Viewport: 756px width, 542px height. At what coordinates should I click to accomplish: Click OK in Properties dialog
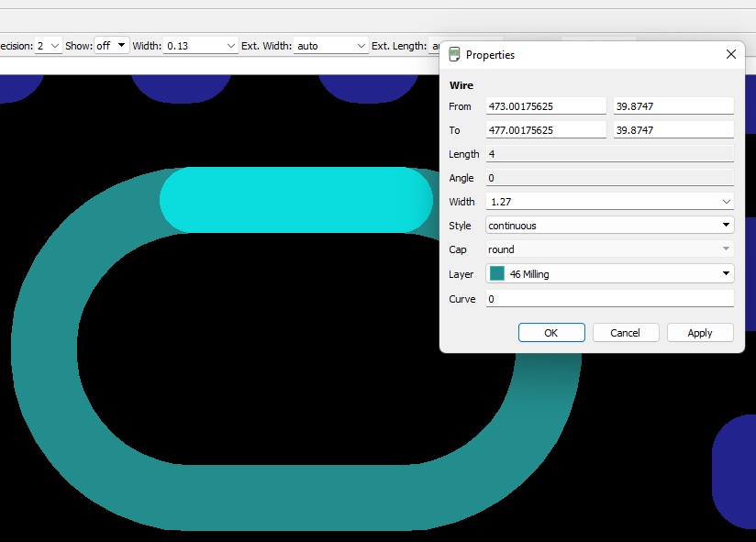coord(551,333)
